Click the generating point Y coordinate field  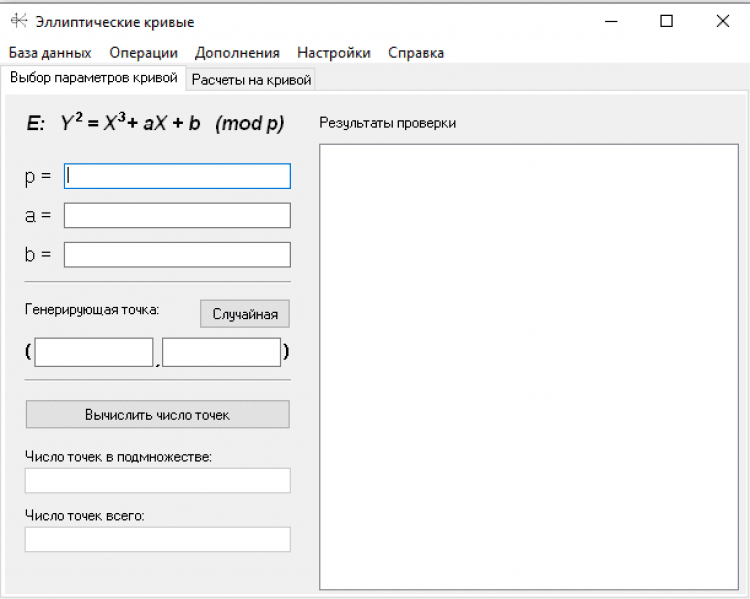(x=221, y=352)
